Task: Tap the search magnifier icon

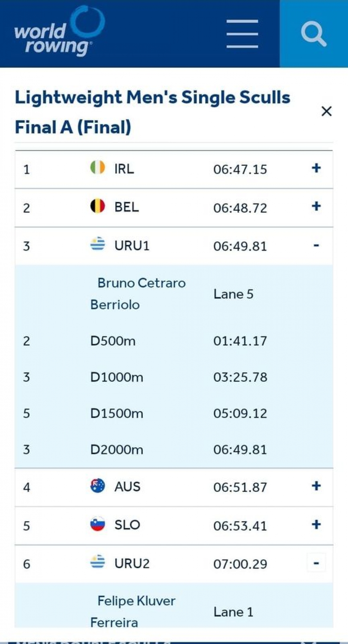Action: point(314,34)
